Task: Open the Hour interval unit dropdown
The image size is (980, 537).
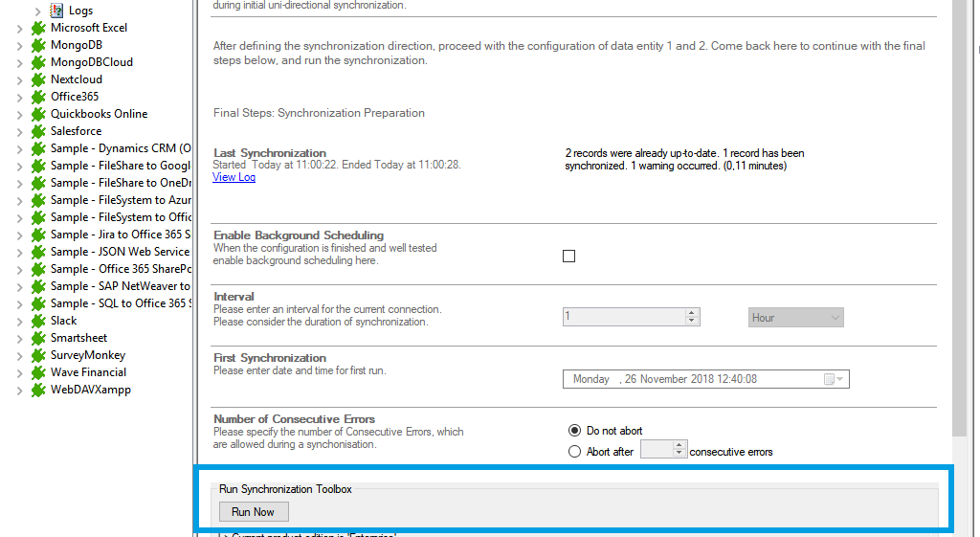Action: (x=795, y=318)
